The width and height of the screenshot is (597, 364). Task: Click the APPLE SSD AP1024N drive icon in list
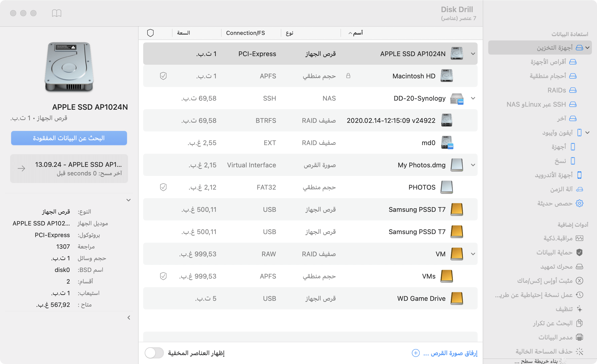tap(457, 54)
